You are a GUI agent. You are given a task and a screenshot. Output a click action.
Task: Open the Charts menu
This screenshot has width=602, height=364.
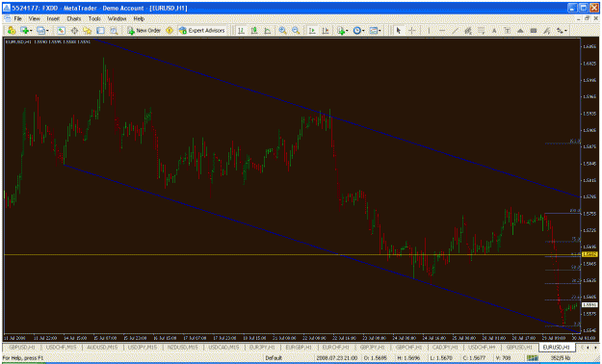click(x=74, y=18)
